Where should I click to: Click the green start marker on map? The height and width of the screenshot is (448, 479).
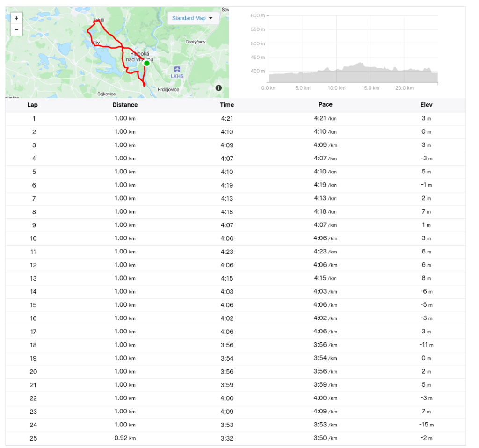147,63
